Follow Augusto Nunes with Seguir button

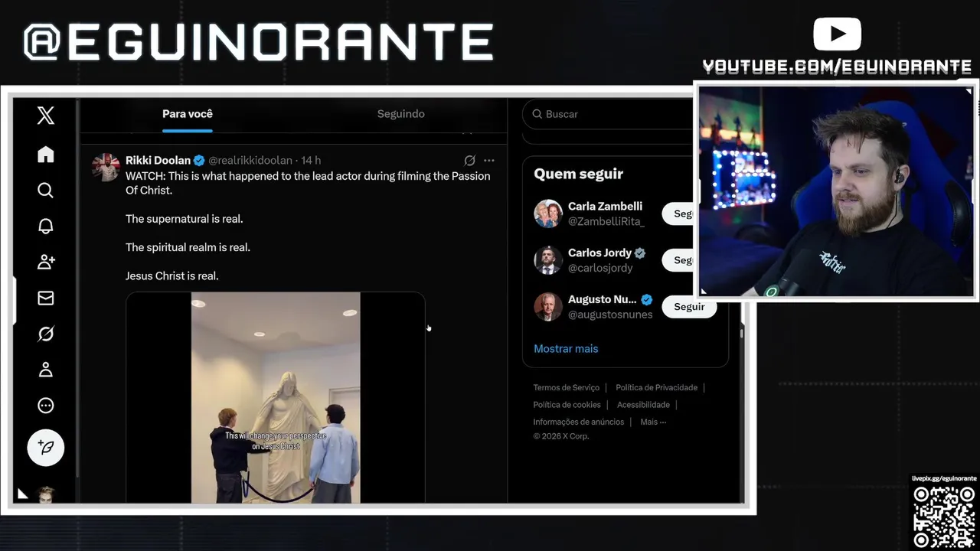point(689,307)
